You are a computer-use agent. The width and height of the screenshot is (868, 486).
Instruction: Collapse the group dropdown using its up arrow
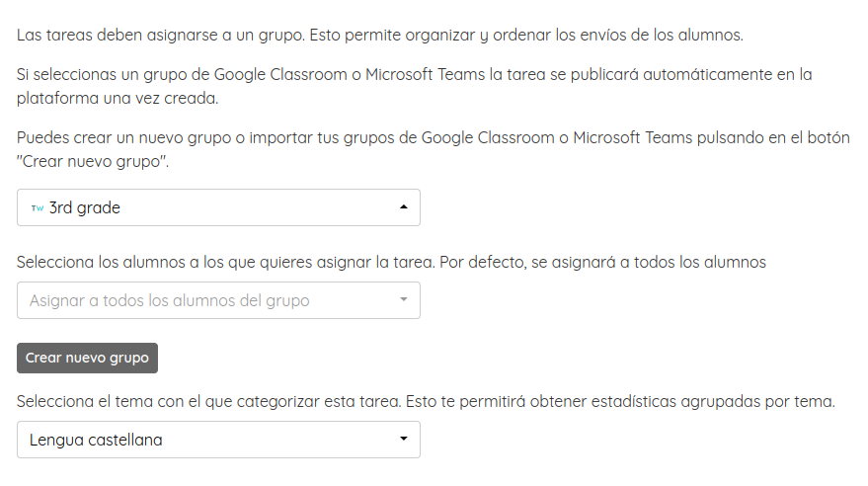pos(403,207)
